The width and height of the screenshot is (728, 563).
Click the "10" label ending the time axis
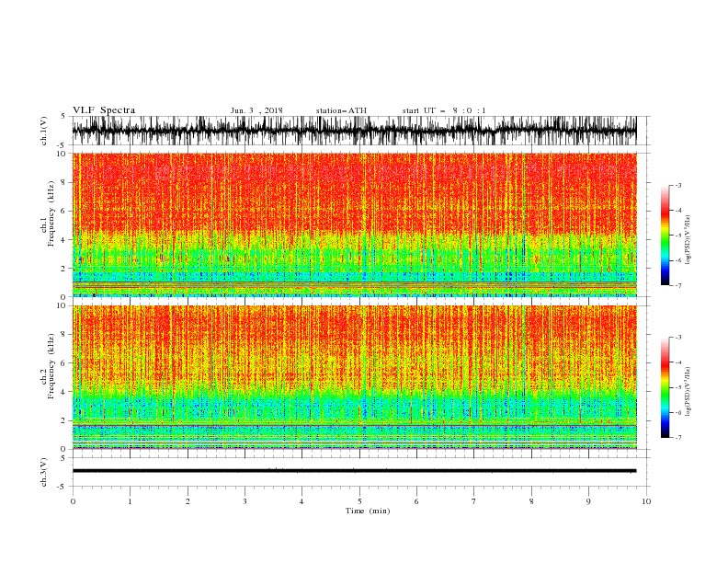coord(646,501)
